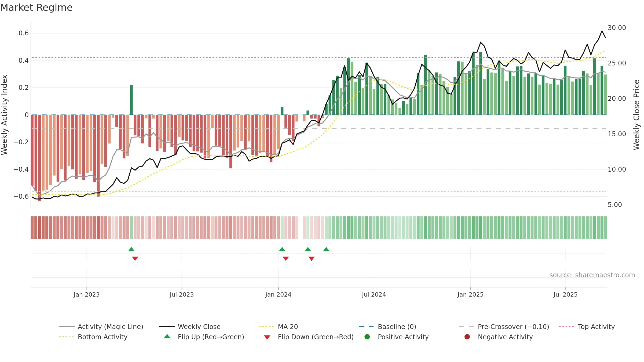Click the 20.00 price axis label
The image size is (644, 362).
(x=617, y=98)
